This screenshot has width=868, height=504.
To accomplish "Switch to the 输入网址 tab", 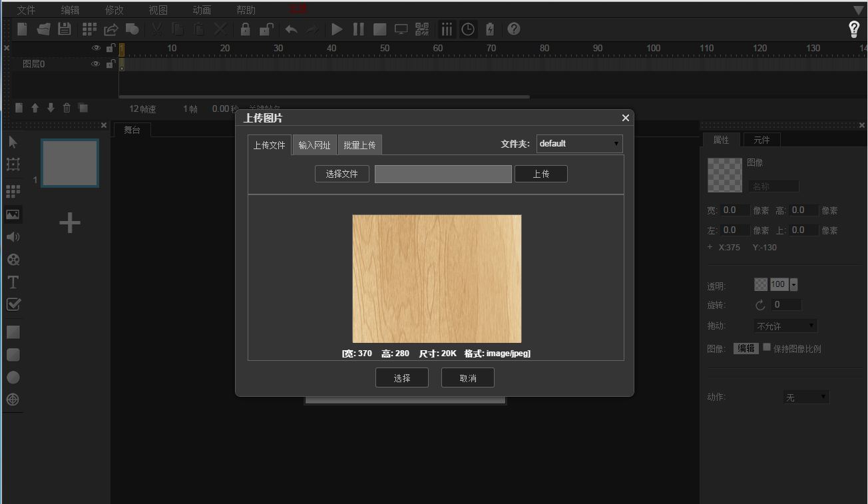I will [314, 145].
